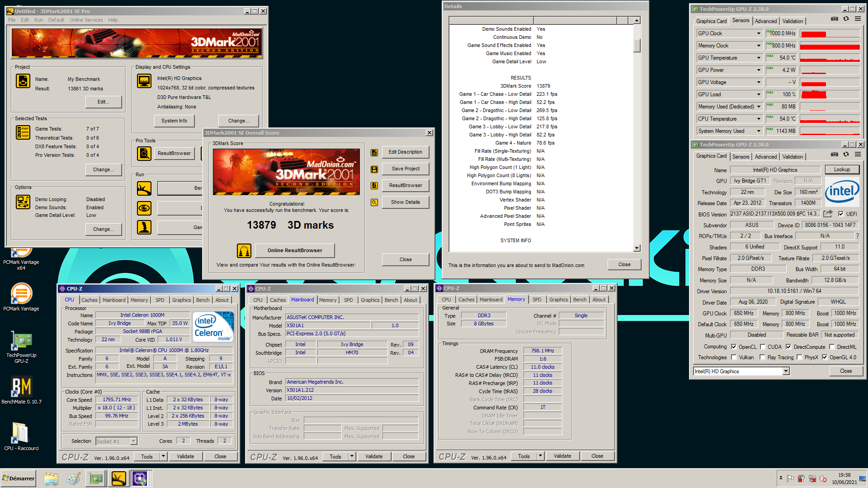Expand the GPU Clock sensor dropdown
Viewport: 868px width, 488px height.
point(759,33)
